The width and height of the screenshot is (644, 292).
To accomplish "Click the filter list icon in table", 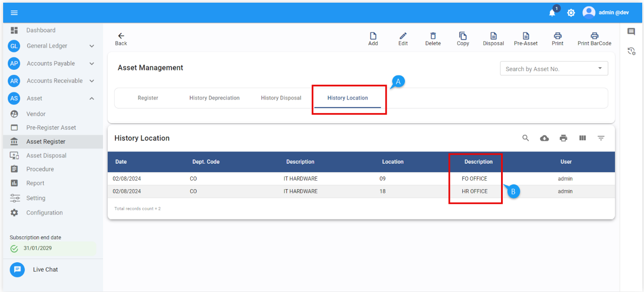I will [601, 138].
